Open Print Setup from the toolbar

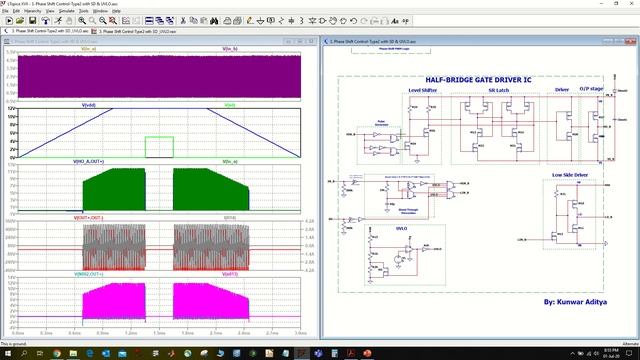(227, 21)
